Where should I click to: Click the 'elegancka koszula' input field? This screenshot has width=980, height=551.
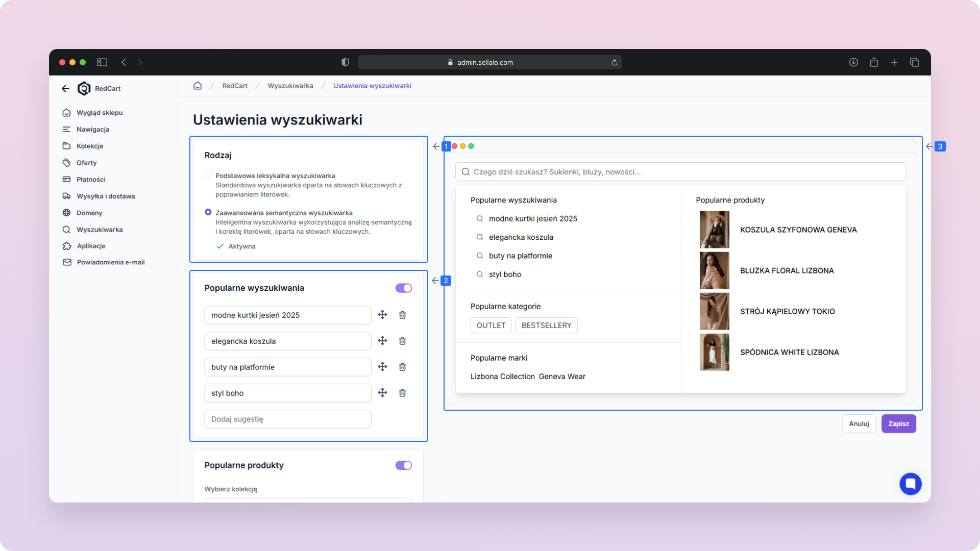tap(288, 341)
